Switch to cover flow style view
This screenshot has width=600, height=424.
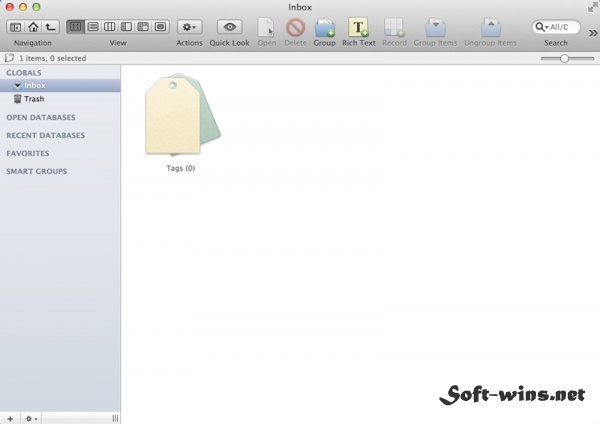tap(161, 27)
